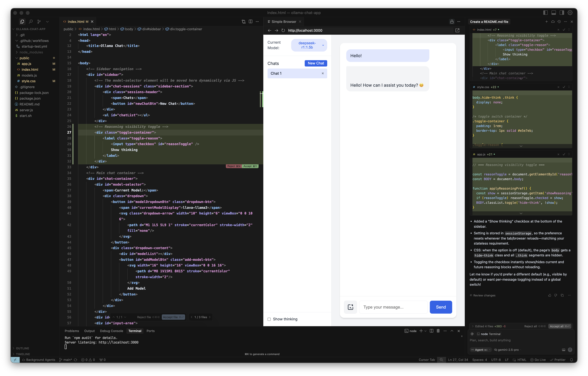The height and width of the screenshot is (376, 588).
Task: Switch to the Problems panel tab
Action: pyautogui.click(x=72, y=331)
